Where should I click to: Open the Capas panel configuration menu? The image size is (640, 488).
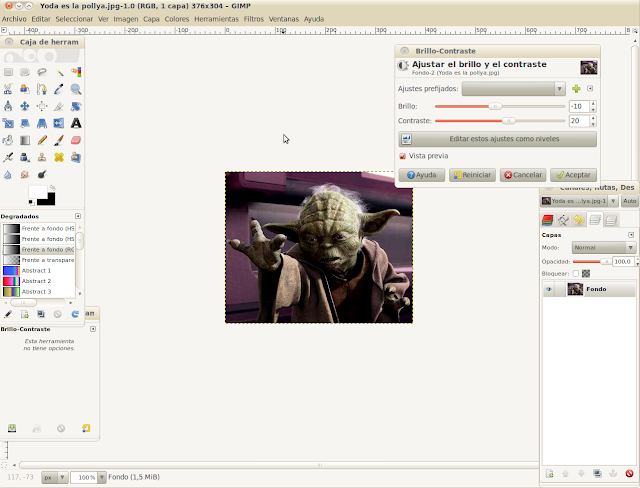click(631, 235)
